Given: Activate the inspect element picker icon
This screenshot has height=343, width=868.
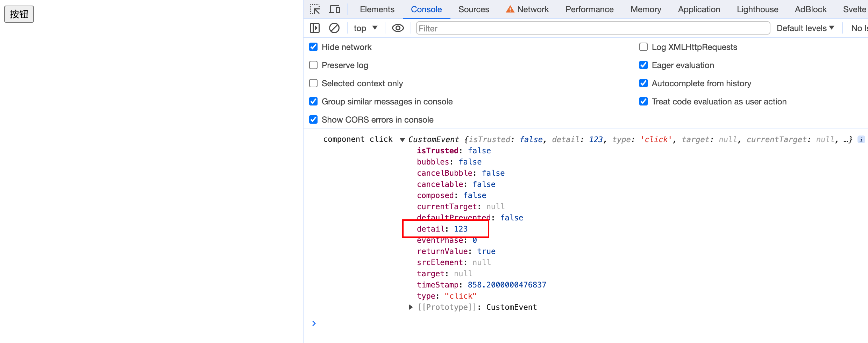Looking at the screenshot, I should tap(315, 9).
